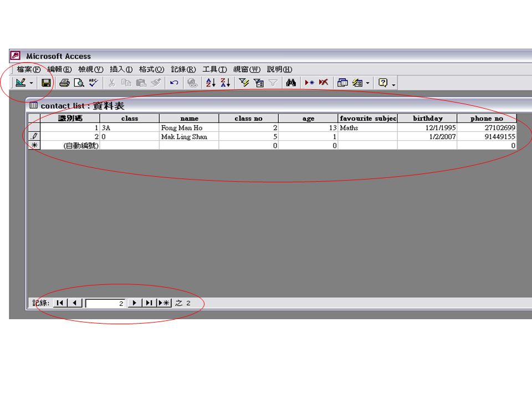Open Find with binoculars icon

291,83
